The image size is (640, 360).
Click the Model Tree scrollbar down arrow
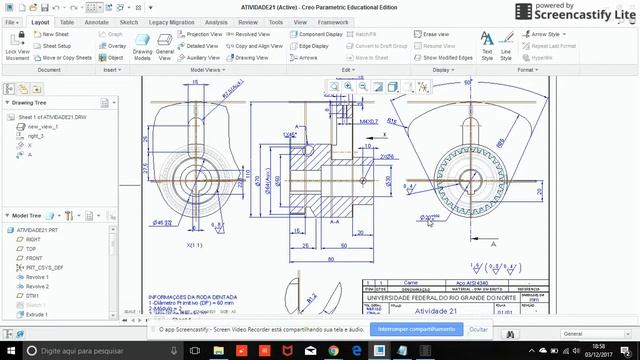[x=113, y=316]
